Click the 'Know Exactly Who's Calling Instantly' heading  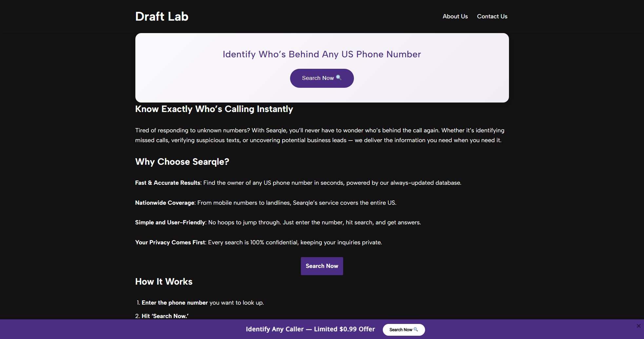[214, 109]
